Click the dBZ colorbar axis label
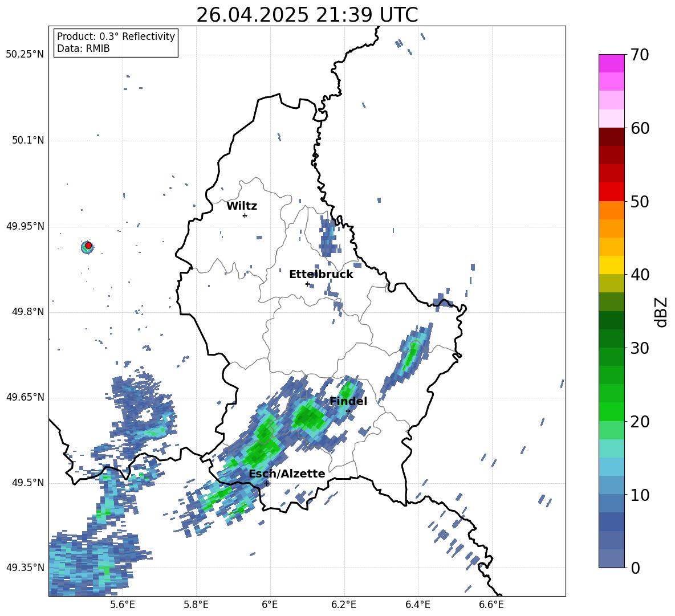 tap(662, 312)
